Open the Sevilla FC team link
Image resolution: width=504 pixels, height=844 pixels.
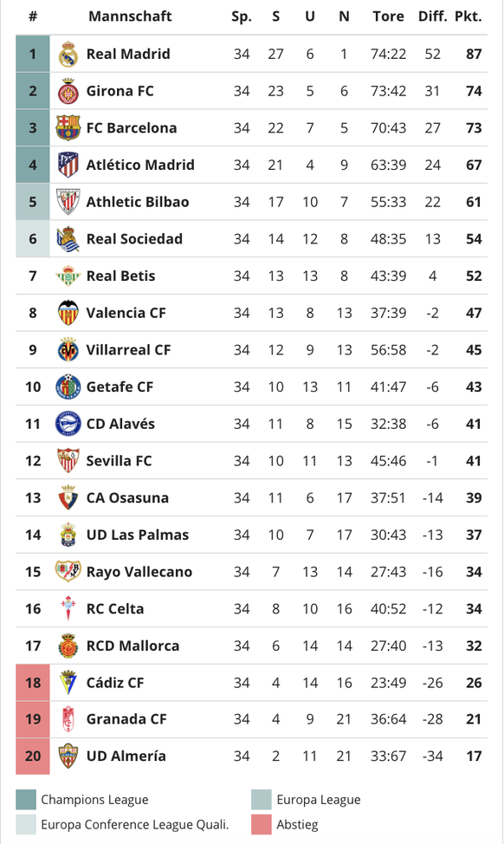tap(120, 461)
